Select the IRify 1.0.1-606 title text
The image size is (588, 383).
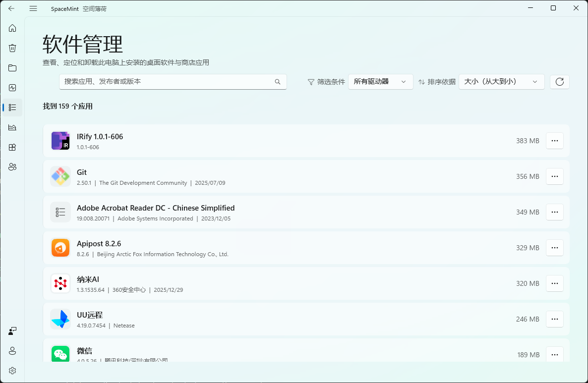point(100,137)
